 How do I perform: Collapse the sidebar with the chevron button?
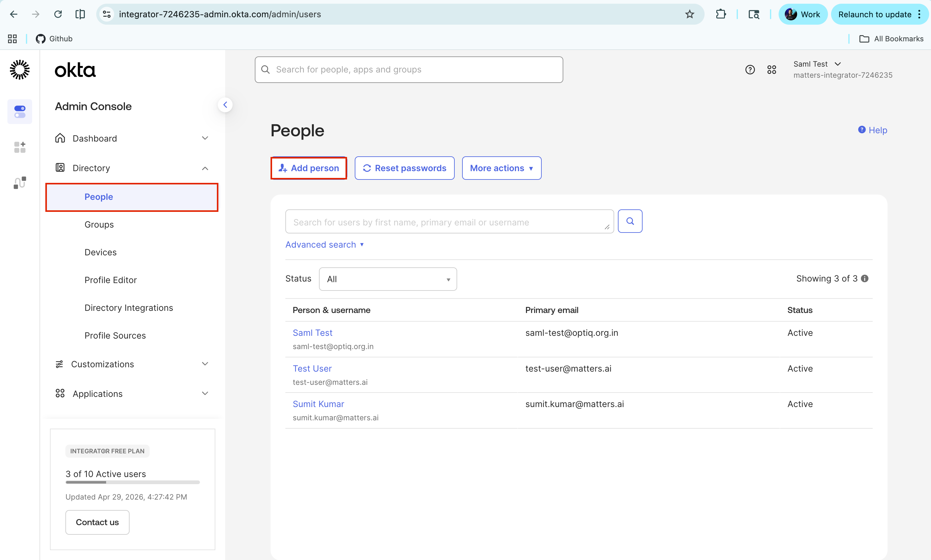225,105
